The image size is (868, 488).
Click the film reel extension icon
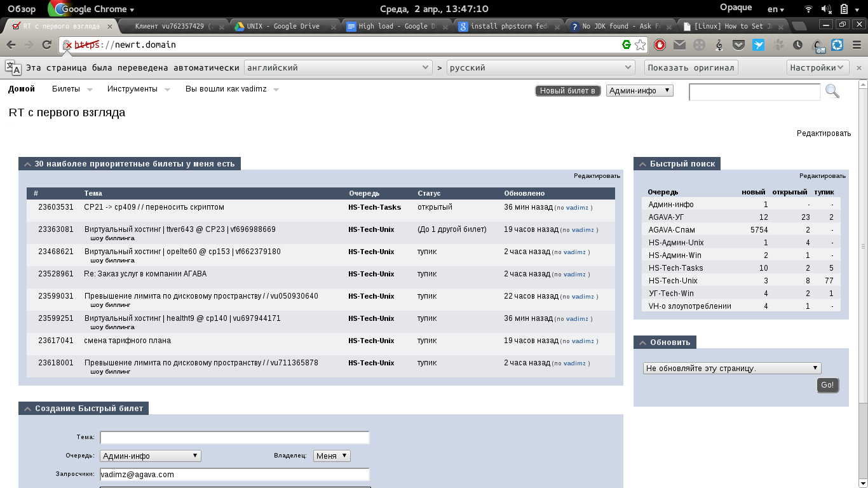click(699, 45)
